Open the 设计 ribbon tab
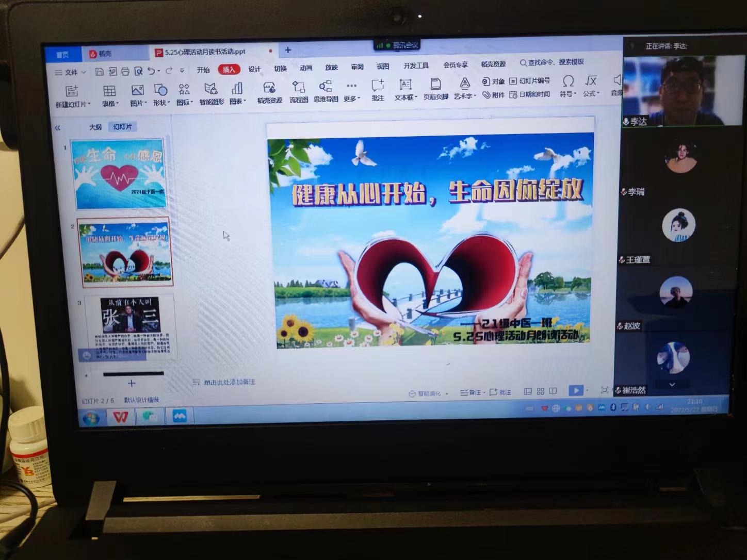The height and width of the screenshot is (560, 747). point(254,69)
